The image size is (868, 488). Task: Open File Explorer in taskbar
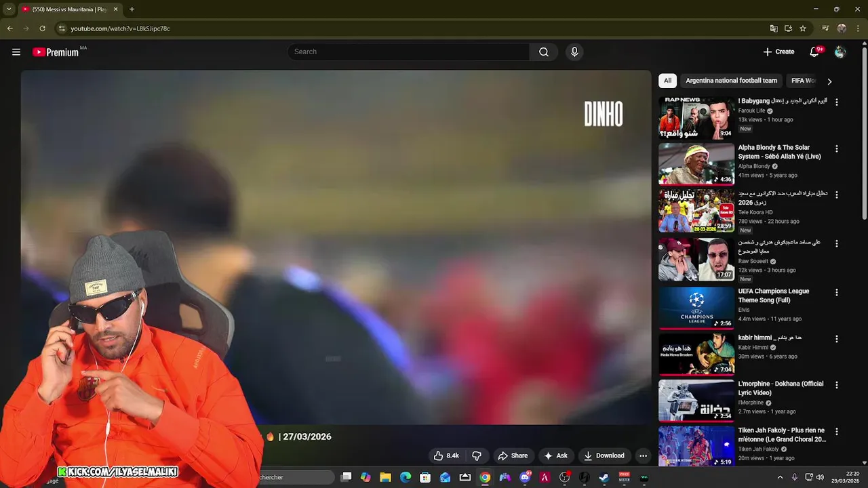tap(385, 477)
